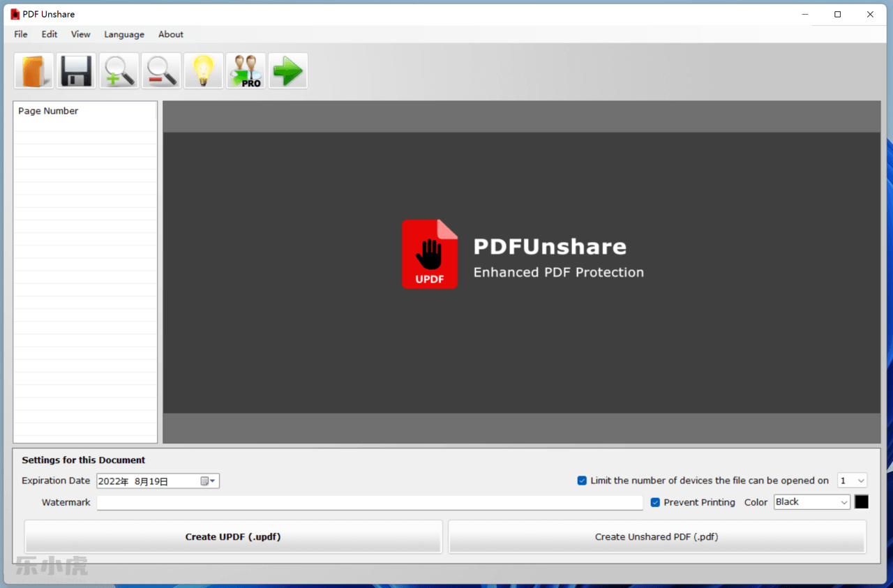Click the PDF Unshare title bar app icon

15,14
